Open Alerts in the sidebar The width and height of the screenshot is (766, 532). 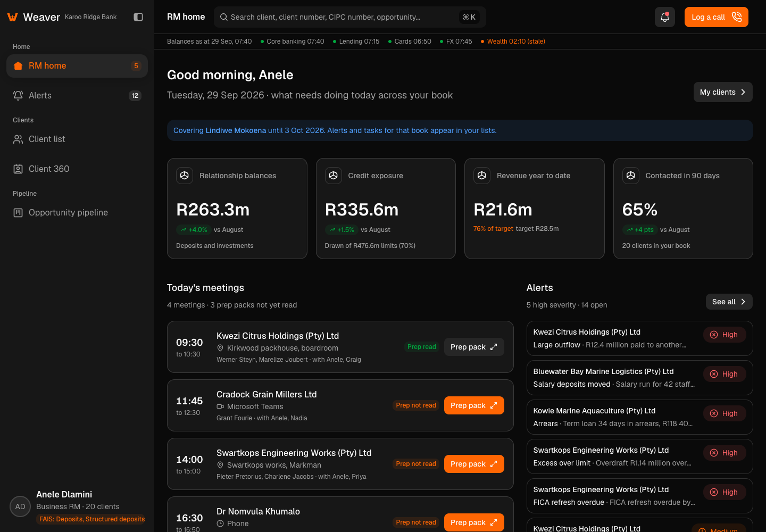(x=77, y=96)
